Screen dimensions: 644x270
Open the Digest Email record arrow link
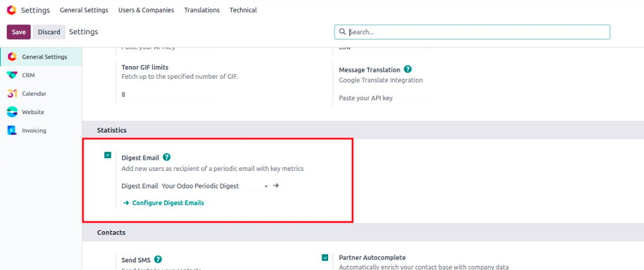(276, 186)
